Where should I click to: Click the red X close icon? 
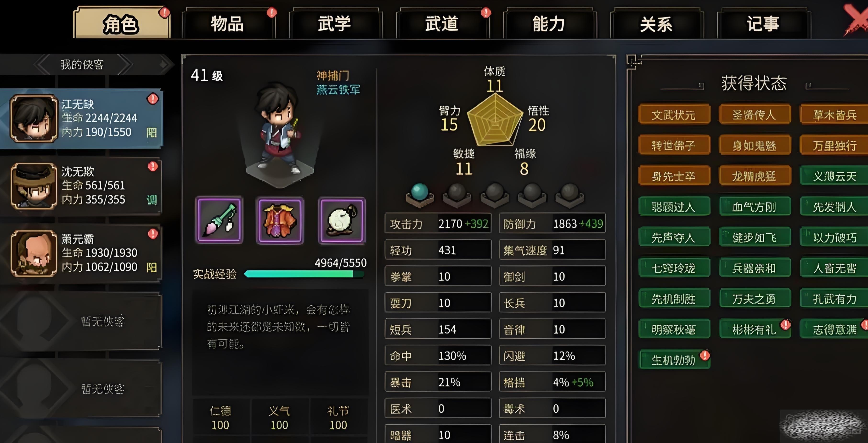pyautogui.click(x=856, y=20)
